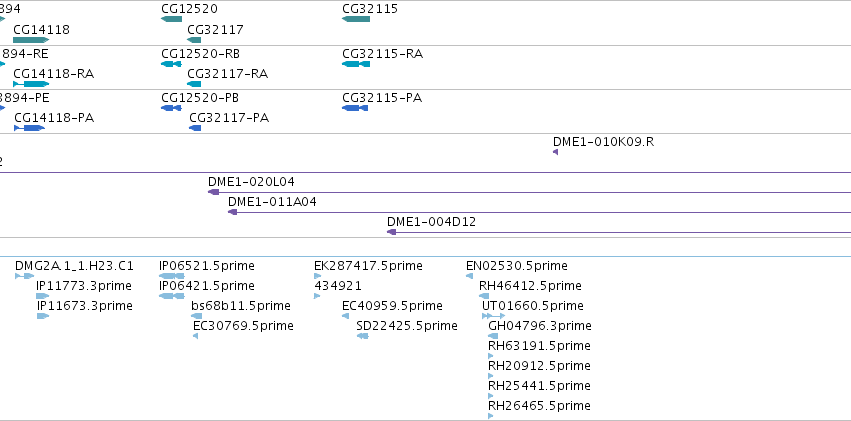851x421 pixels.
Task: Click the DME1-004D12 BAC arrowhead
Action: click(x=392, y=232)
